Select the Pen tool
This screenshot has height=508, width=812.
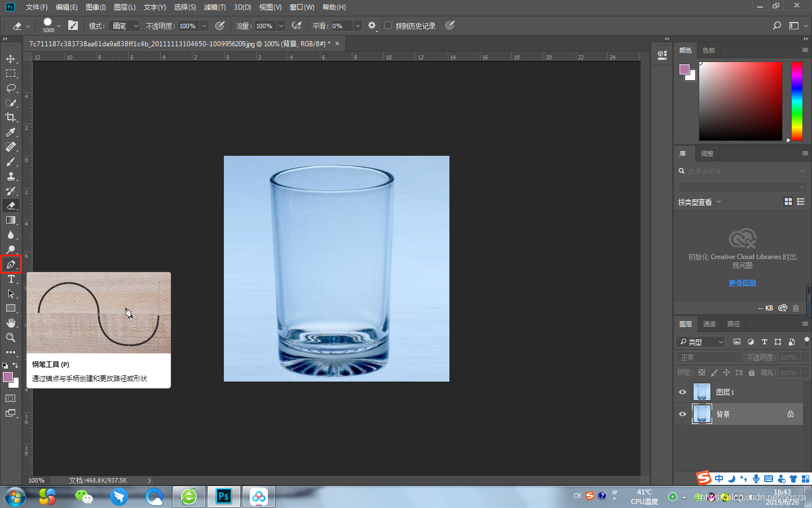click(x=11, y=264)
